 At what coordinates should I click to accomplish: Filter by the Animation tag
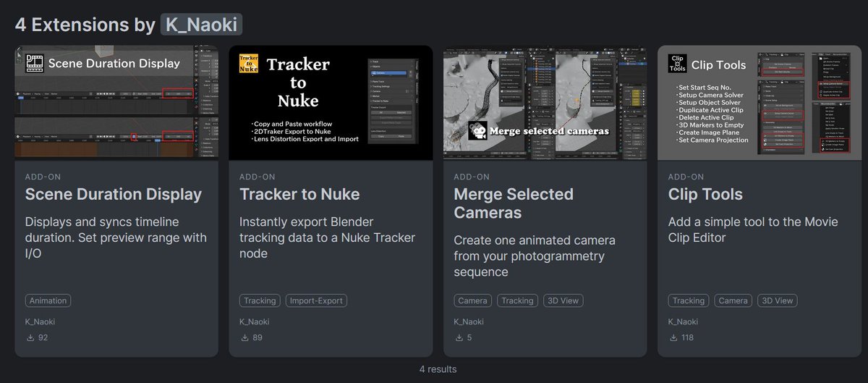click(x=48, y=300)
